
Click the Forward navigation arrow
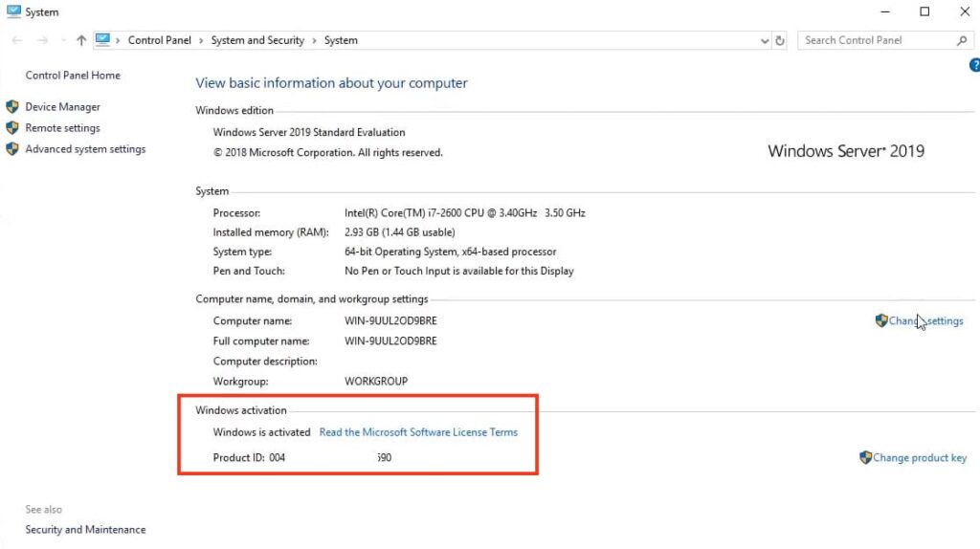(x=42, y=40)
